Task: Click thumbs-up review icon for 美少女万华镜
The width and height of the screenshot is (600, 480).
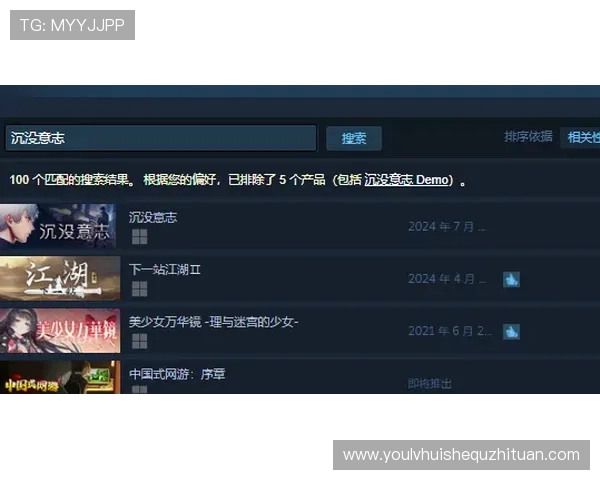Action: tap(511, 332)
